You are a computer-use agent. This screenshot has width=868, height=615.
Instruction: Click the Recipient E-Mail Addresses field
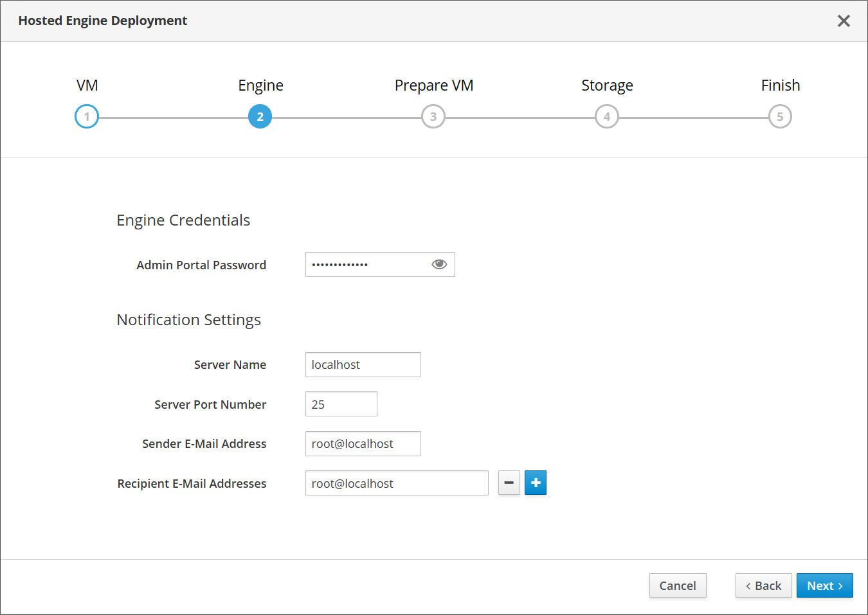pos(396,483)
